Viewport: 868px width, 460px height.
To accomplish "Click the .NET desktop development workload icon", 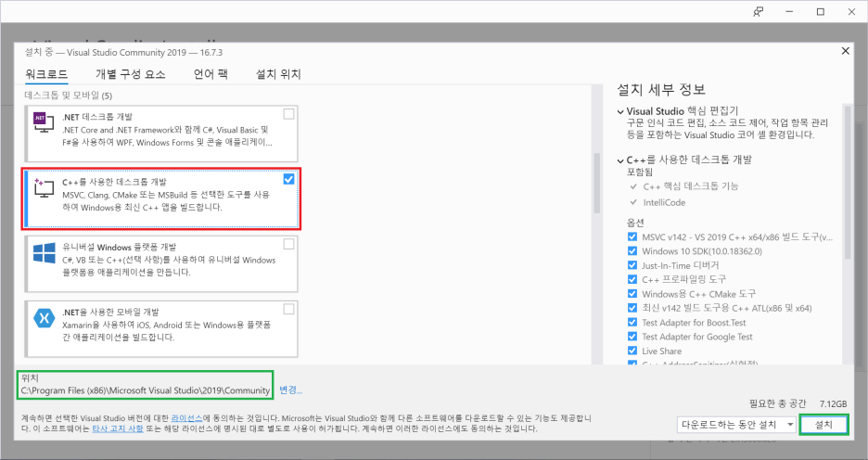I will pos(44,122).
